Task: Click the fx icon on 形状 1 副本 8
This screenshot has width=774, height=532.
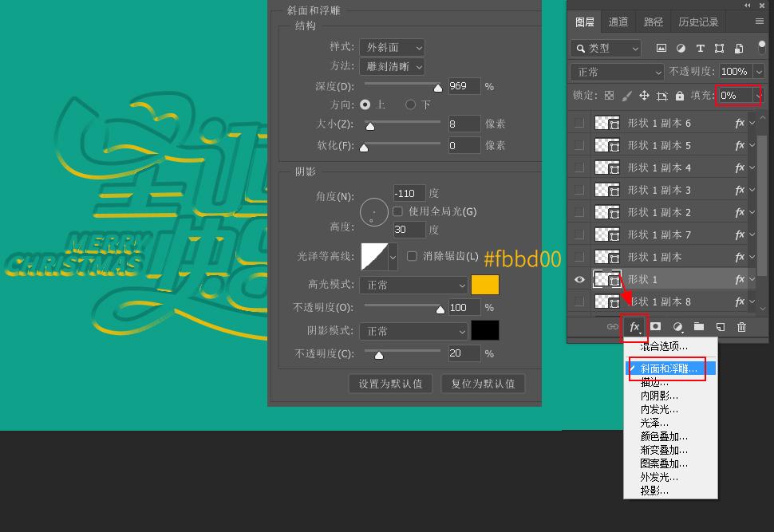Action: (x=740, y=301)
